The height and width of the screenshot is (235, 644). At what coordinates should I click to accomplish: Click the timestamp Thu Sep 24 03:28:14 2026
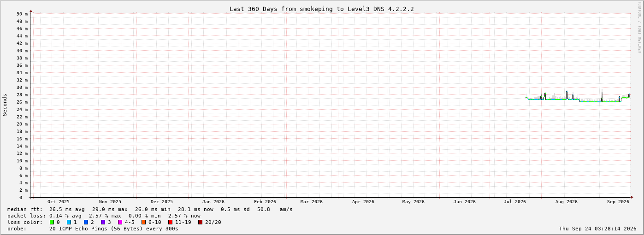597,229
